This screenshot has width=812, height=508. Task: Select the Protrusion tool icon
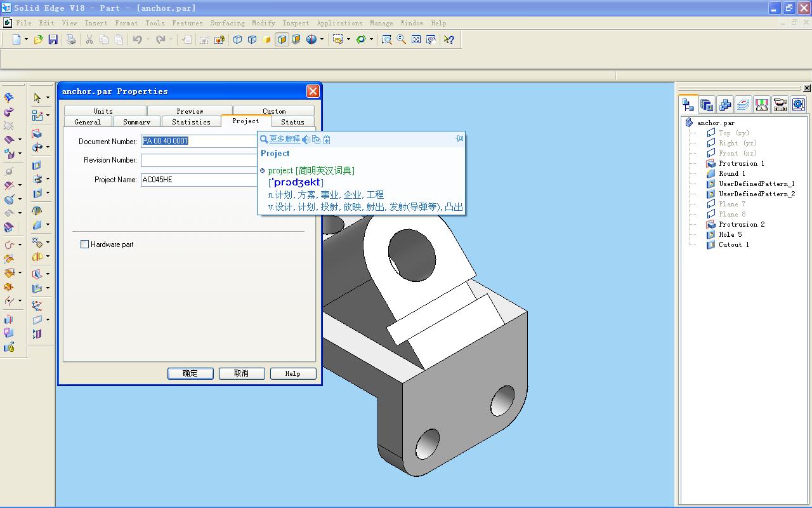pos(37,134)
